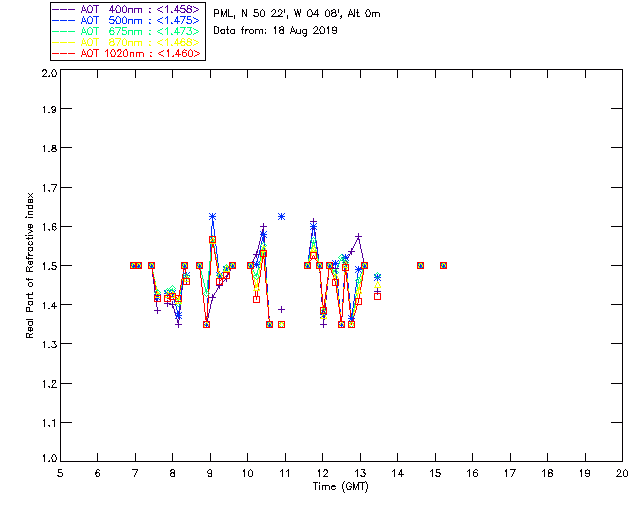640x512 pixels.
Task: Click the 'Data from: 18 Aug 2019' text
Action: (276, 31)
